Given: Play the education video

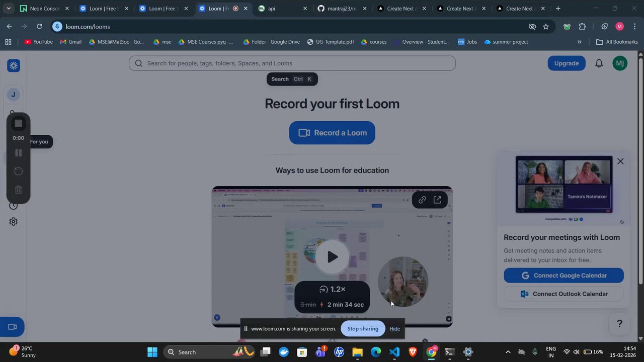Looking at the screenshot, I should (x=332, y=257).
